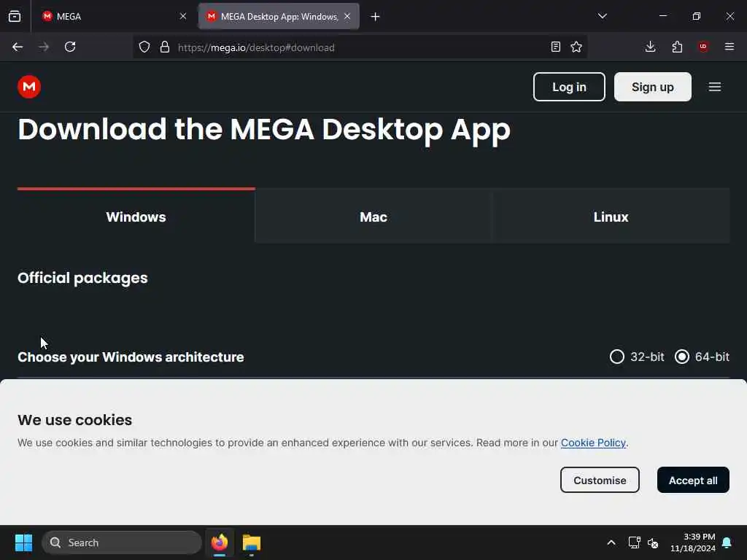Image resolution: width=747 pixels, height=560 pixels.
Task: Click the Log in button
Action: (x=569, y=87)
